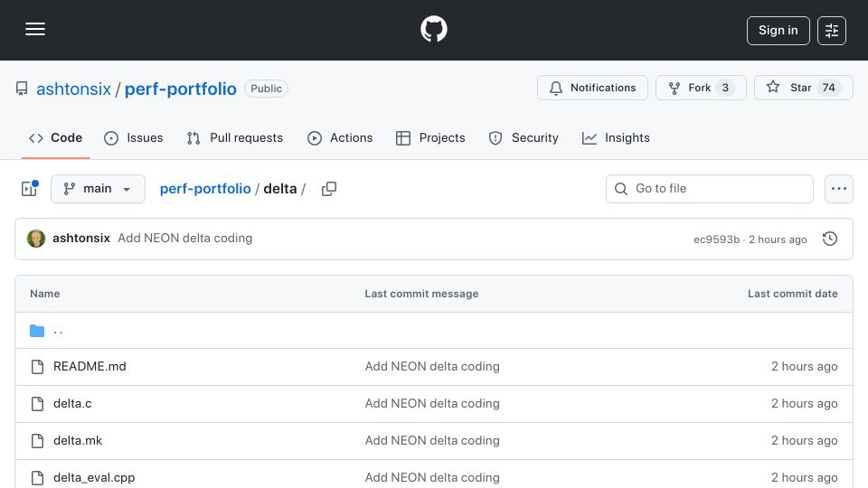This screenshot has height=488, width=868.
Task: Open the delta.mk file
Action: 78,440
